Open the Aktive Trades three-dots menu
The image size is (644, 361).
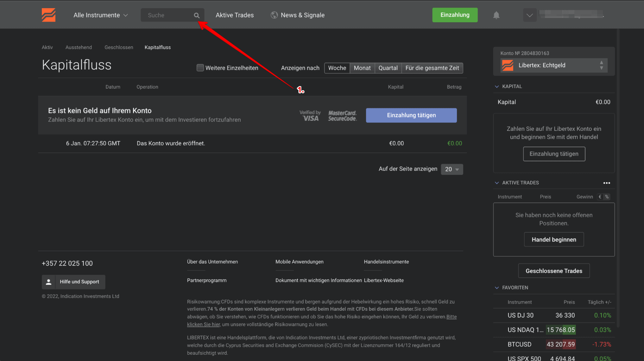tap(606, 183)
